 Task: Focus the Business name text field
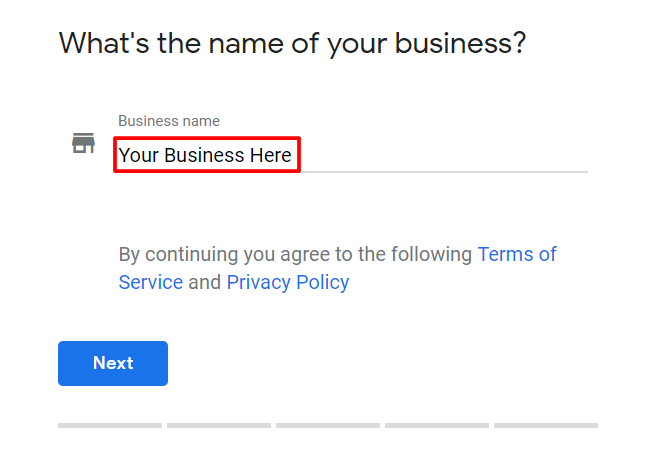[353, 155]
